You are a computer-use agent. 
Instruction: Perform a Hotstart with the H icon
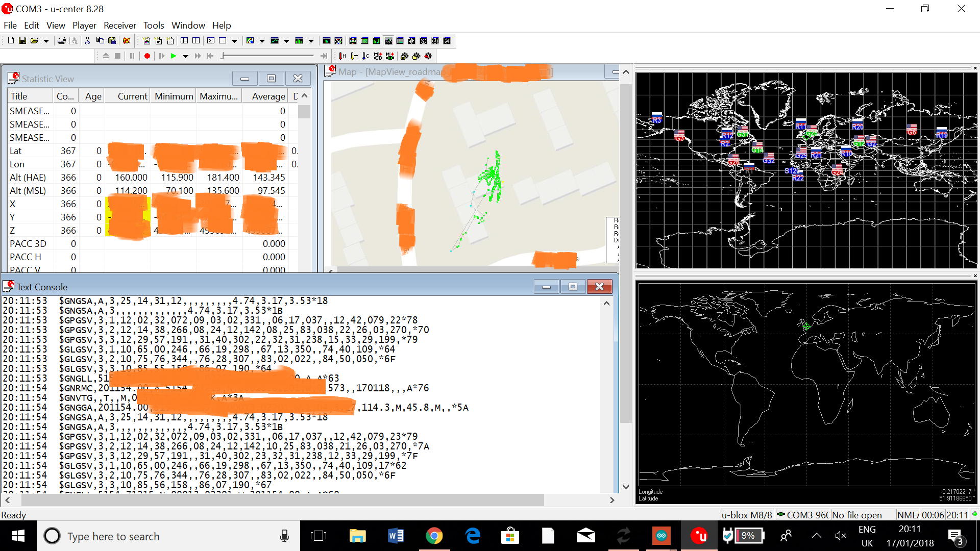click(342, 56)
